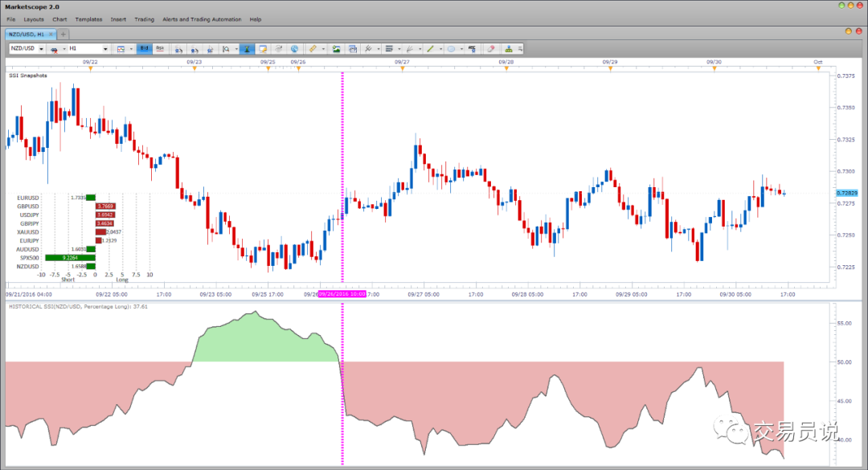
Task: Open the chart type dropdown arrow
Action: (131, 49)
